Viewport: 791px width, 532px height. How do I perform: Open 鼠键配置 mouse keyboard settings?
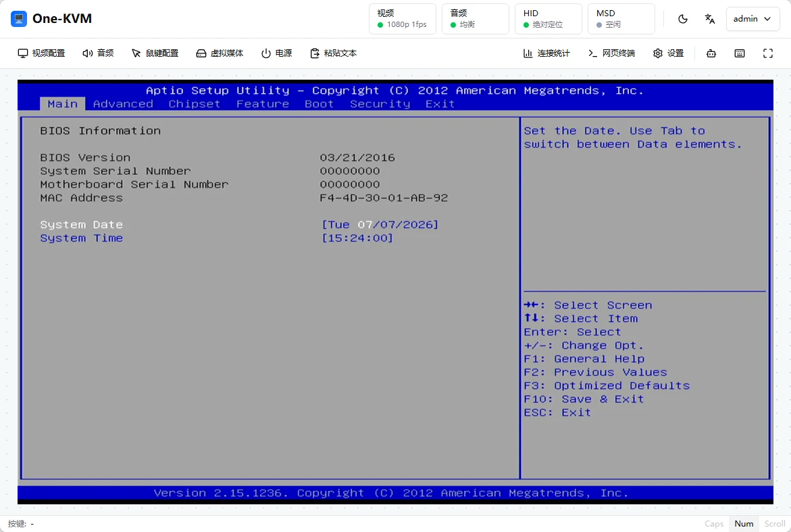coord(155,53)
